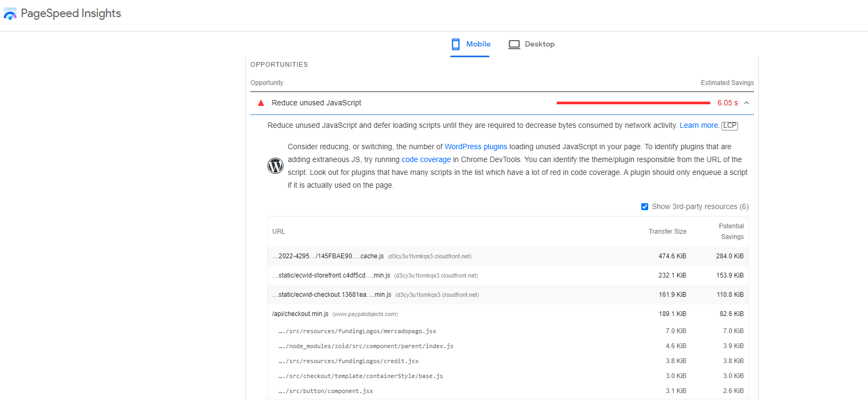The image size is (868, 400).
Task: Click the ecwid-checkout min.js URL
Action: 332,295
